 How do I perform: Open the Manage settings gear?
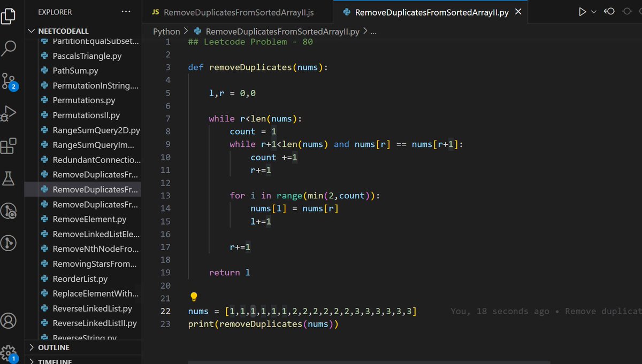[9, 353]
